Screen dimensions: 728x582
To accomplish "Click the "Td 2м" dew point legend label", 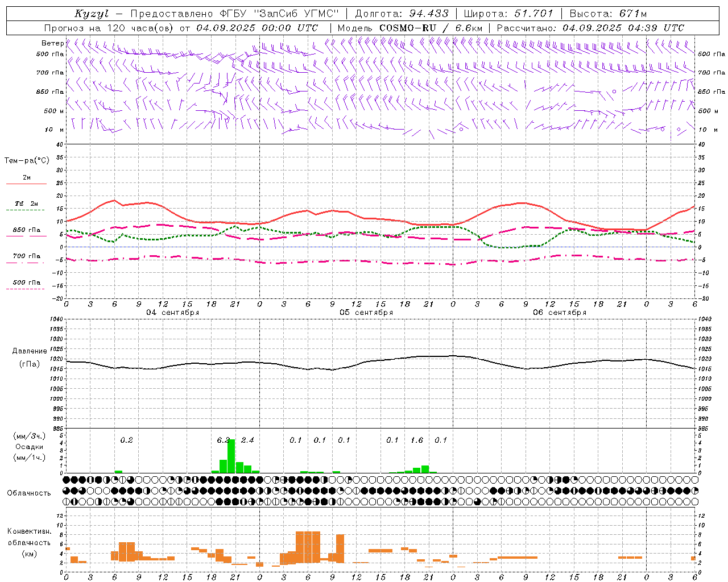I will coord(27,203).
